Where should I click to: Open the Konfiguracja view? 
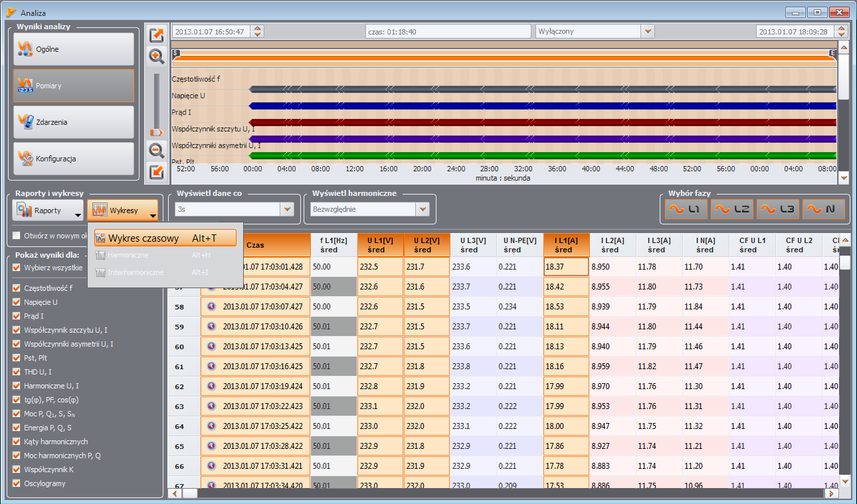pyautogui.click(x=74, y=159)
